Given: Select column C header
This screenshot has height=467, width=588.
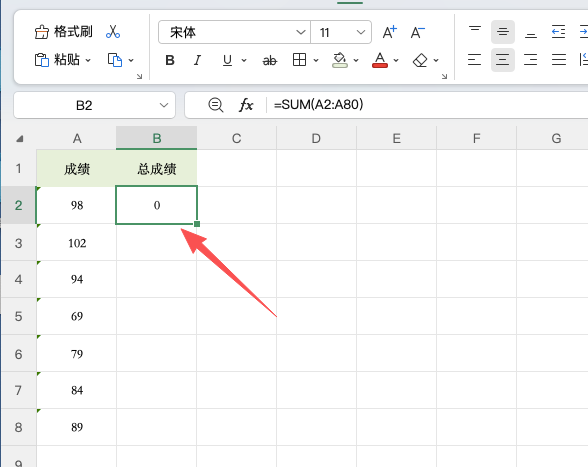Looking at the screenshot, I should [x=237, y=138].
